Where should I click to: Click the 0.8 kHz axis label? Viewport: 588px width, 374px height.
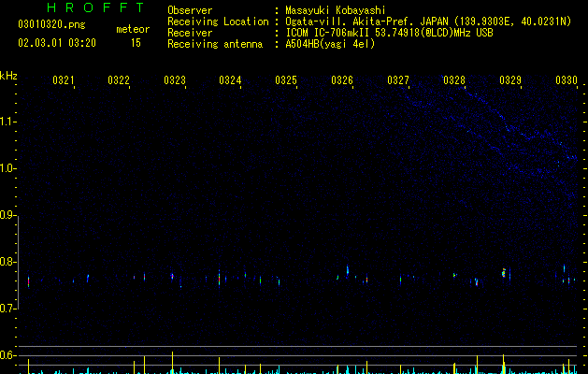click(x=8, y=262)
